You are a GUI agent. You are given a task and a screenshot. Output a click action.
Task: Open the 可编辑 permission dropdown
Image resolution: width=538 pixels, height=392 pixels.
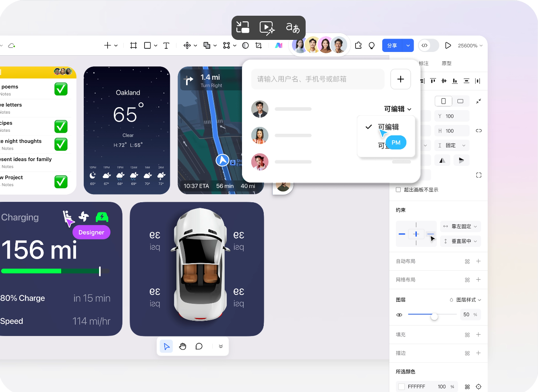coord(397,109)
